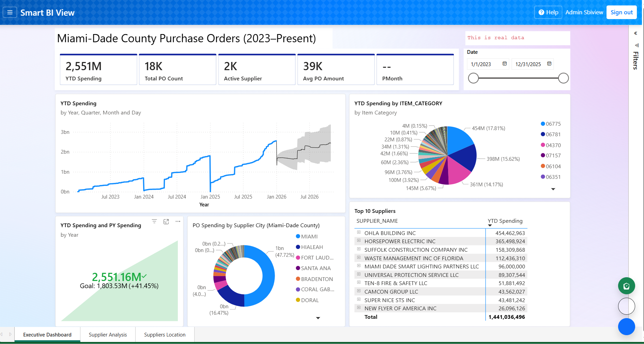Open the hamburger navigation menu
Image resolution: width=644 pixels, height=344 pixels.
point(10,12)
